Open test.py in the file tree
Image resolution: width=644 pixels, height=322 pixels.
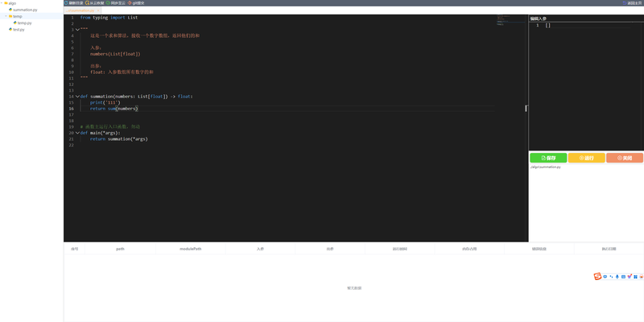(19, 30)
